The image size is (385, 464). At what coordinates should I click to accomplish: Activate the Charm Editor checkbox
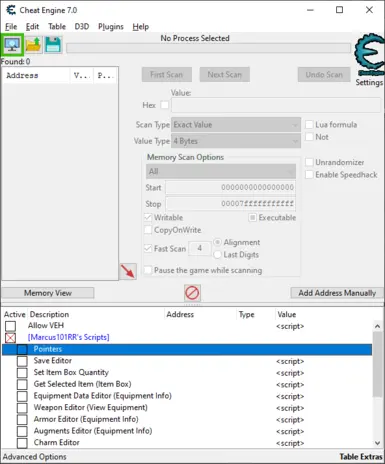pos(22,443)
